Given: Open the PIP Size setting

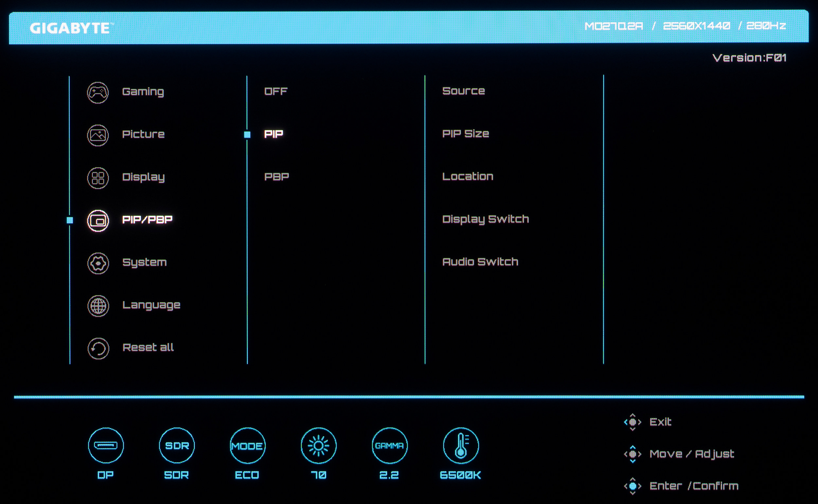Looking at the screenshot, I should (x=465, y=134).
